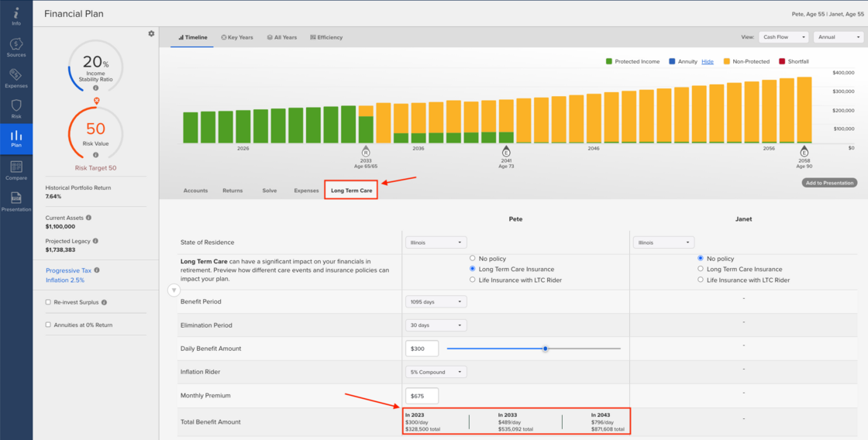Select No policy for Pete
Screen dimensions: 868x440
tap(472, 259)
